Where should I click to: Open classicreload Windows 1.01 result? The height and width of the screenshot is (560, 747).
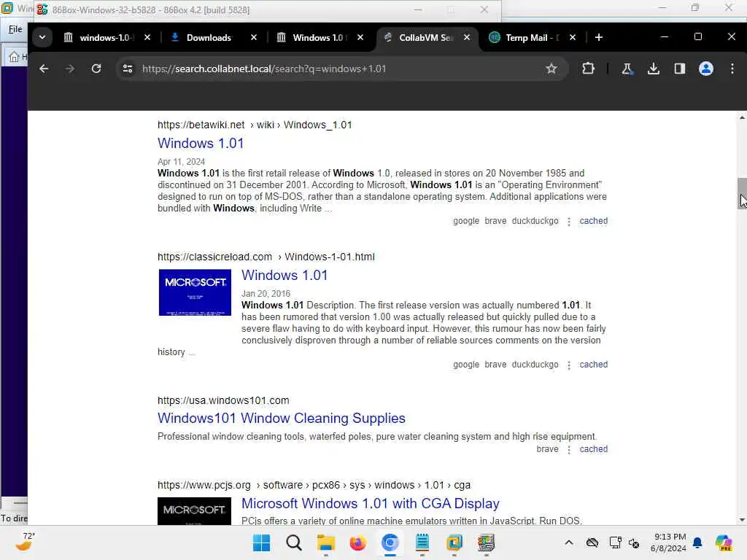285,275
